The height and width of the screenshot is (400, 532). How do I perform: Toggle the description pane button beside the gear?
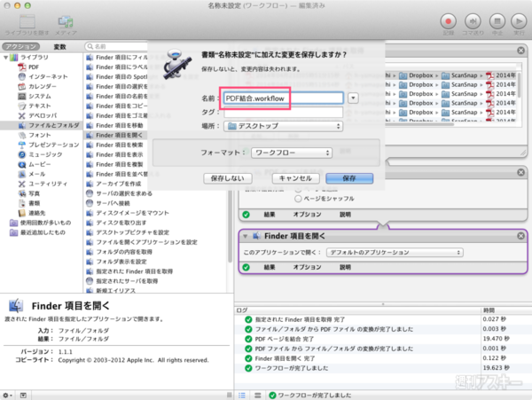[23, 396]
